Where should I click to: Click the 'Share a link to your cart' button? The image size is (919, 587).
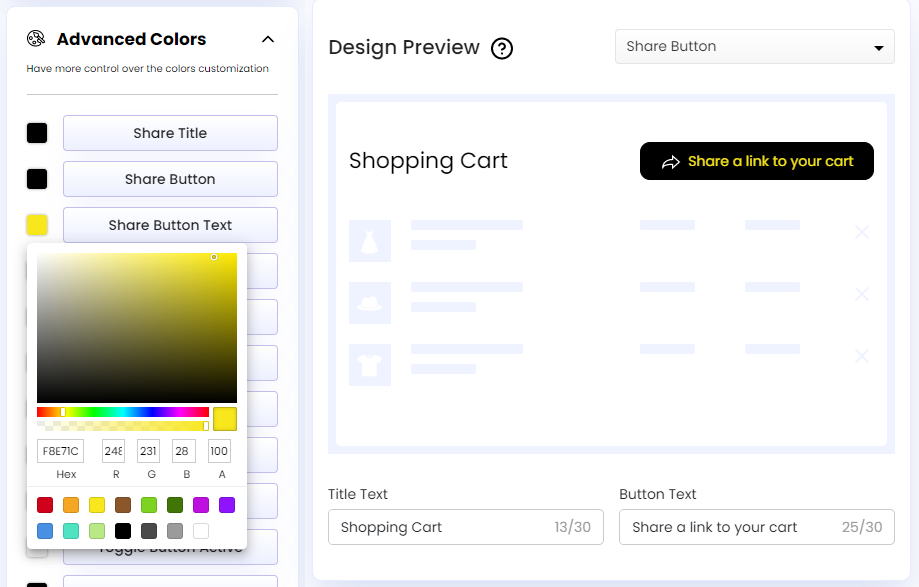tap(756, 161)
